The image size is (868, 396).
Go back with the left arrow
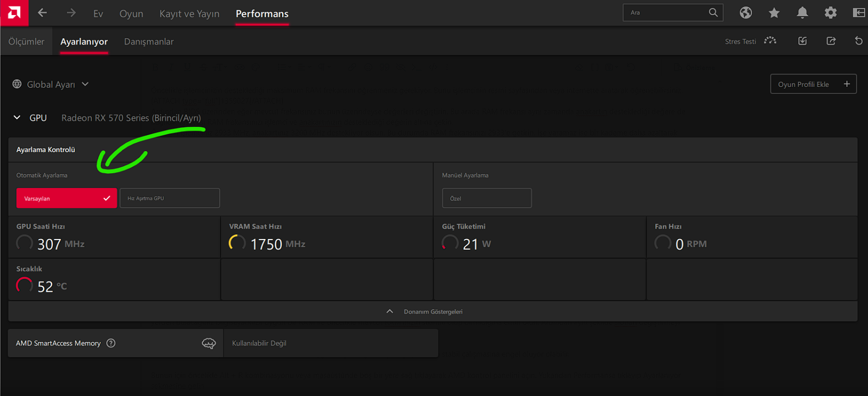point(42,12)
